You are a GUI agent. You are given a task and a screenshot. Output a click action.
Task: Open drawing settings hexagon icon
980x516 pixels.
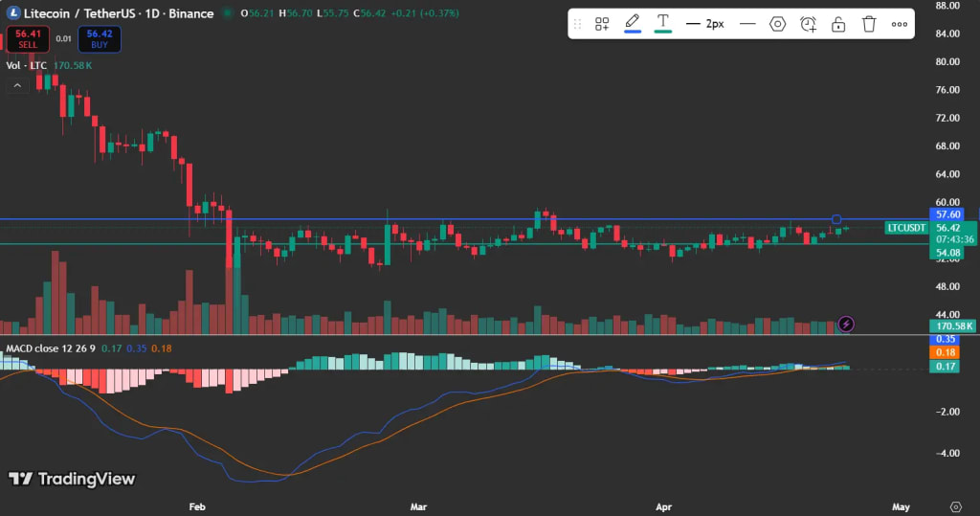(777, 24)
